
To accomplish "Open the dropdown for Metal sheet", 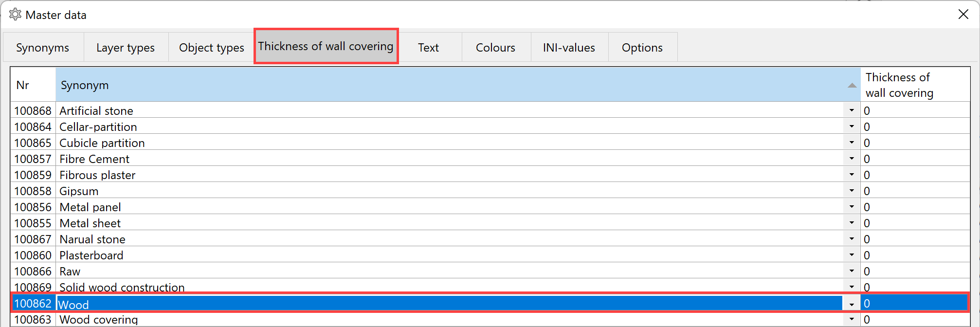I will coord(852,223).
